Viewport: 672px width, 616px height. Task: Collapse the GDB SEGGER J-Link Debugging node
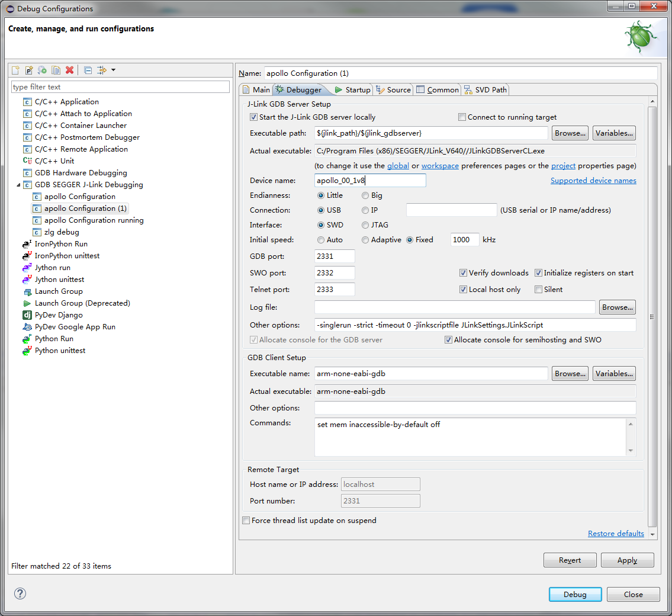coord(18,185)
